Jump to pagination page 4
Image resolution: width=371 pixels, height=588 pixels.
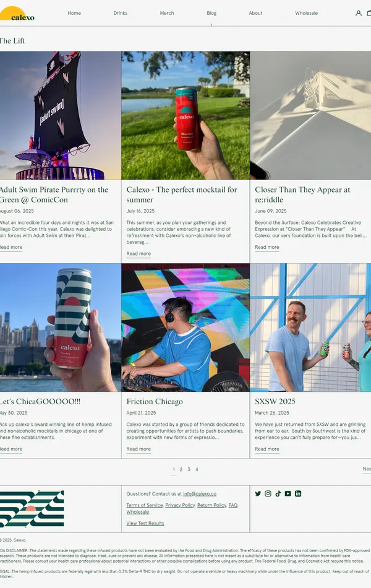(197, 469)
